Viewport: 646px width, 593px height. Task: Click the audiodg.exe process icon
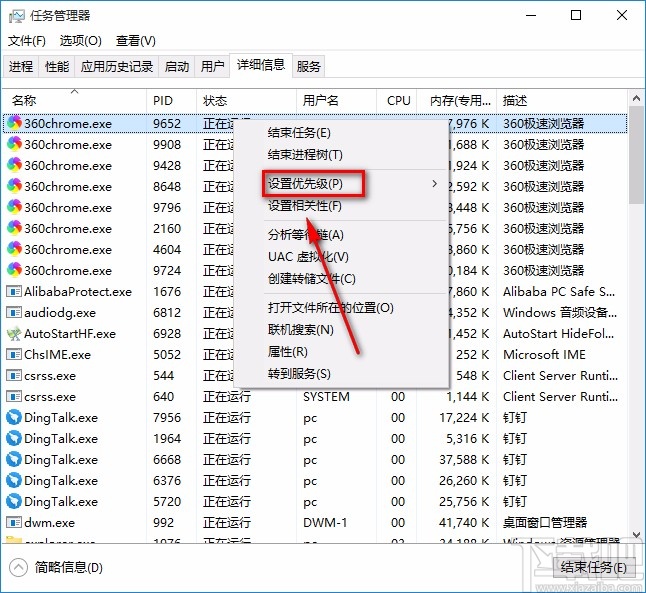(14, 313)
